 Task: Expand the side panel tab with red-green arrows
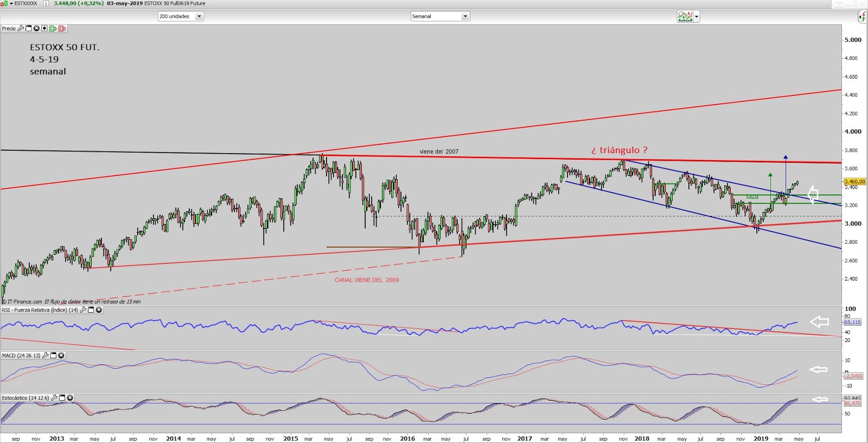(863, 17)
